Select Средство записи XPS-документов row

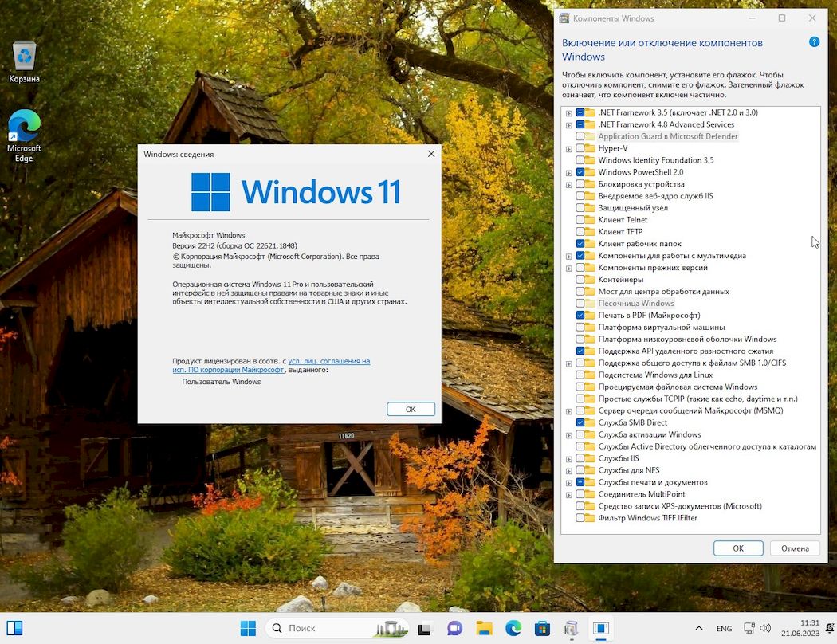click(x=679, y=506)
